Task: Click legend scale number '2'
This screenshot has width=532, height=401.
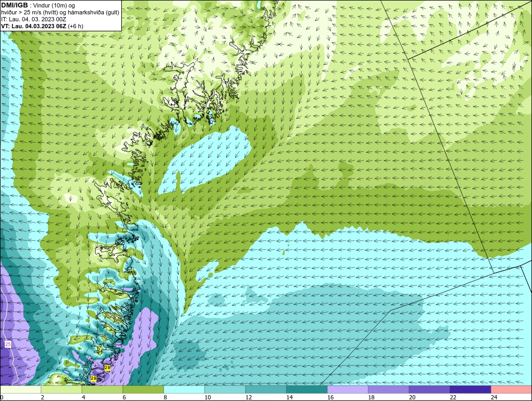Action: tap(43, 397)
